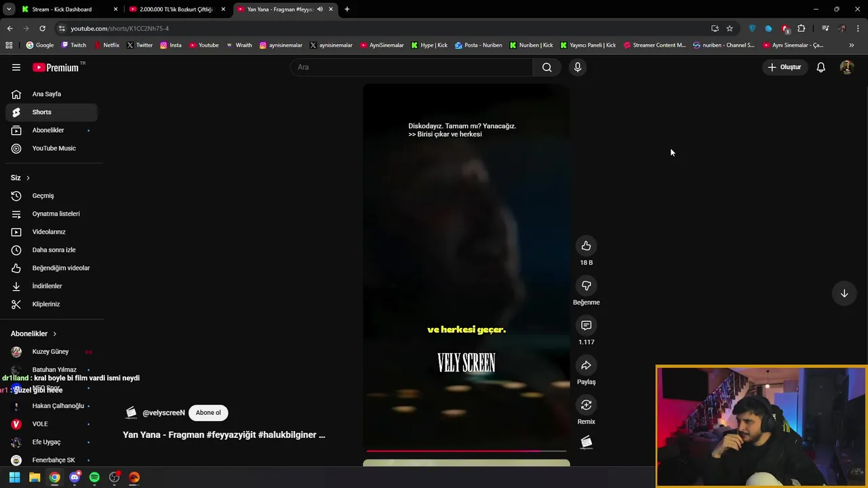This screenshot has height=488, width=868.
Task: Share the Short via Paylaş
Action: click(x=586, y=365)
